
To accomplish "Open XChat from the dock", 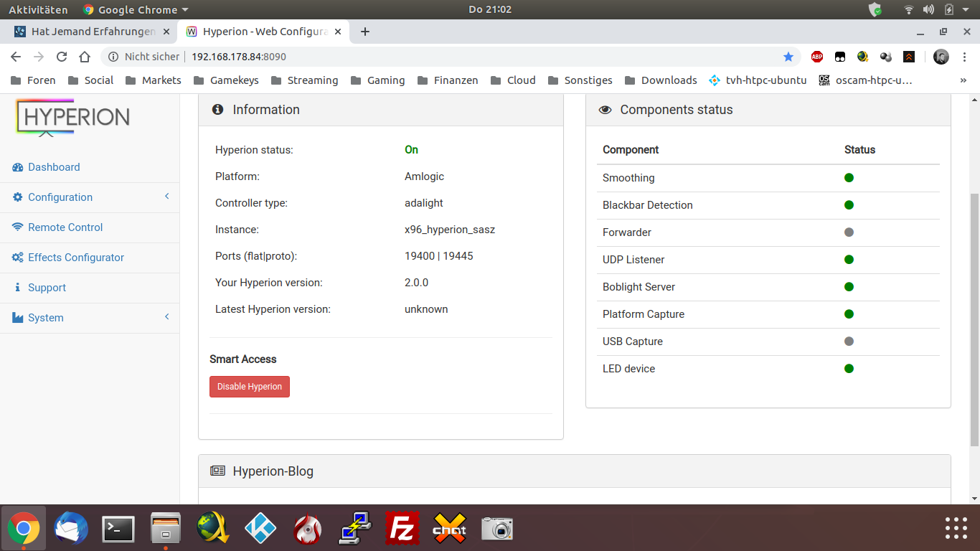I will 450,529.
